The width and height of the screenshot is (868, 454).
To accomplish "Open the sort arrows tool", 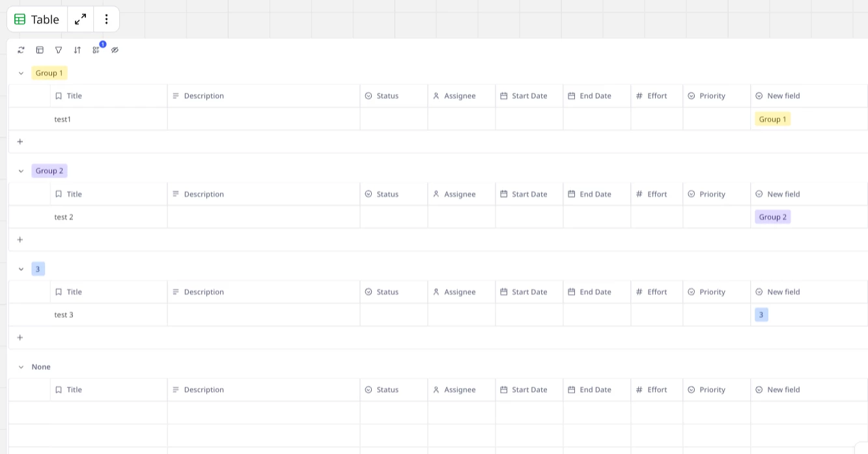I will pos(77,50).
